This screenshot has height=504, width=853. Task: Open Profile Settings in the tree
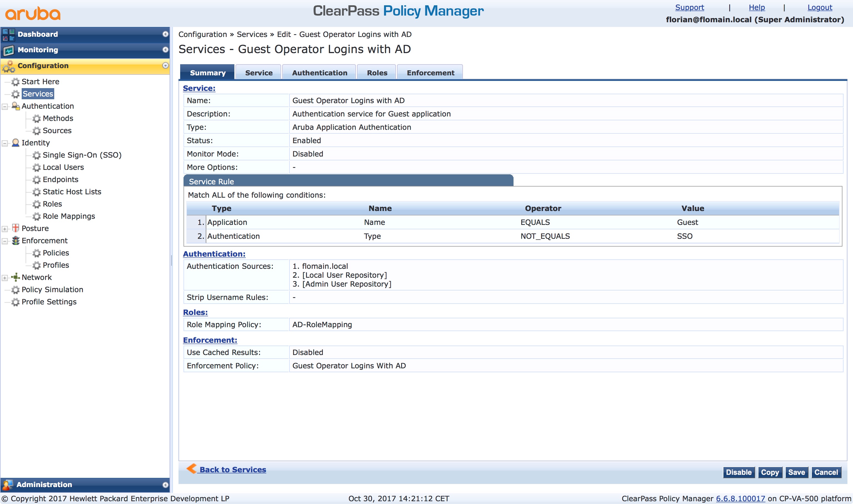49,302
